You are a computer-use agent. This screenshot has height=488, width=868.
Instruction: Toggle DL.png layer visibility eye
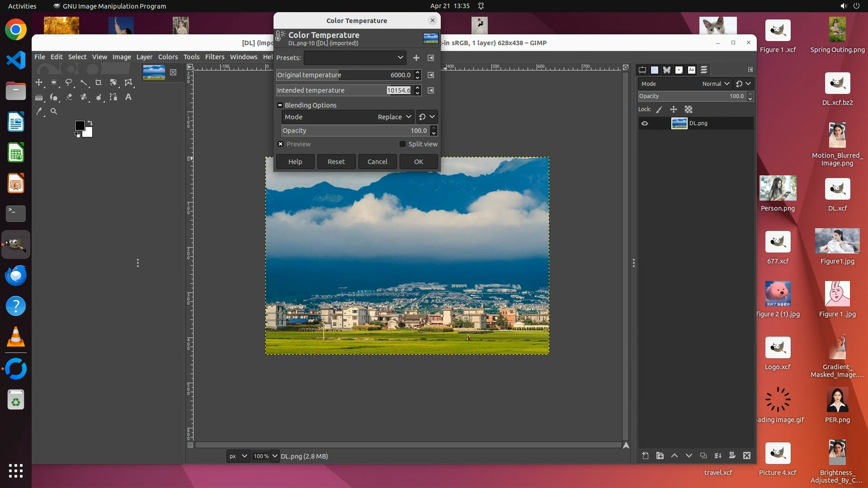coord(645,123)
